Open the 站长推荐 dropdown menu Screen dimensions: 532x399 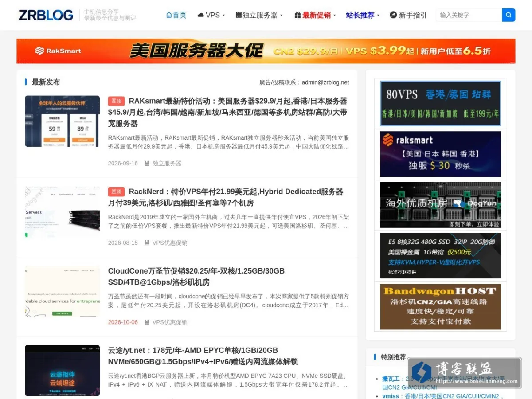(x=363, y=15)
